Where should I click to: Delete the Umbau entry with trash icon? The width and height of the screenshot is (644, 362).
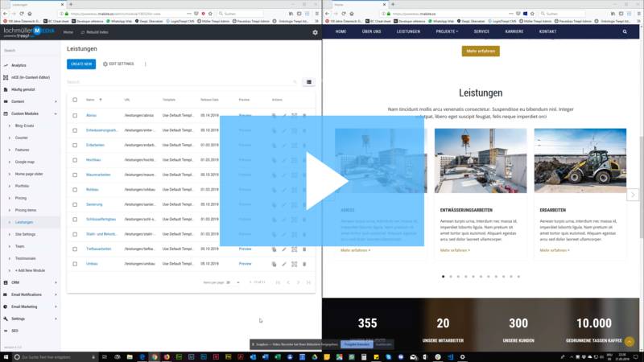point(304,263)
